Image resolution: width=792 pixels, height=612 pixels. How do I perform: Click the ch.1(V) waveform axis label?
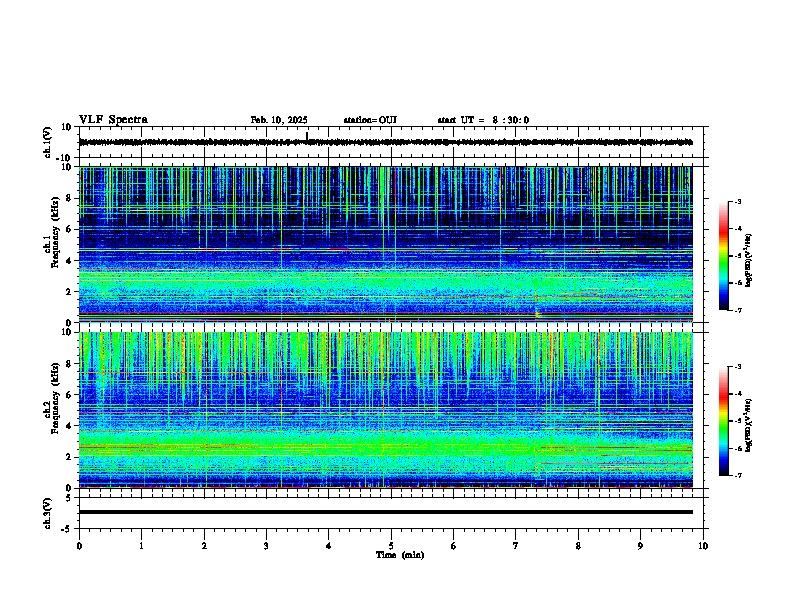point(48,142)
